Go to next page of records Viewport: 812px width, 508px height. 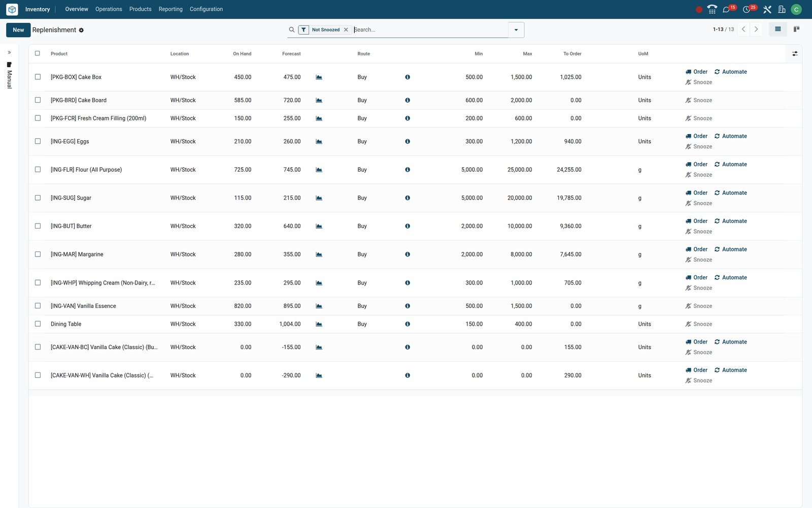click(x=756, y=29)
